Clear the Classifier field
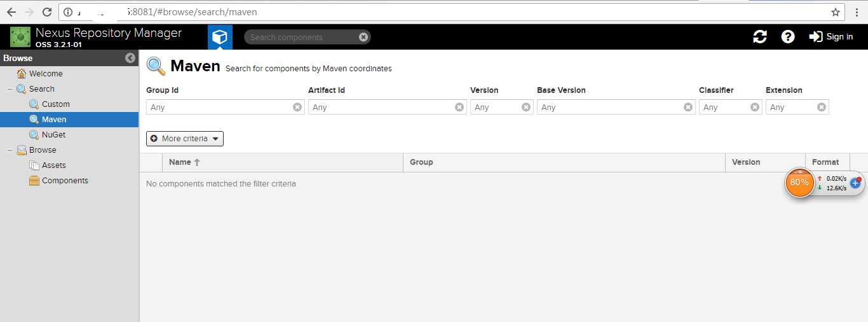The image size is (868, 322). [x=755, y=107]
